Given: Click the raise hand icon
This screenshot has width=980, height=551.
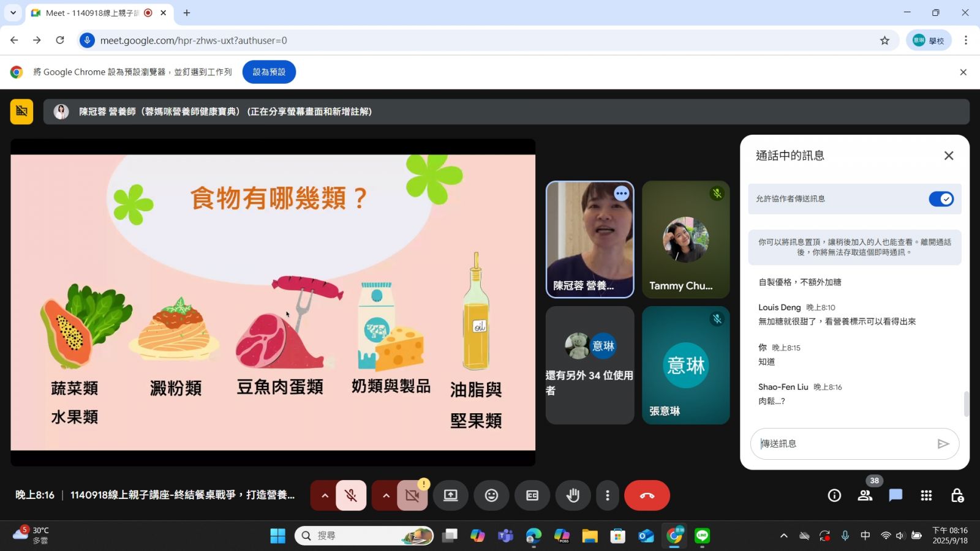Looking at the screenshot, I should [573, 495].
